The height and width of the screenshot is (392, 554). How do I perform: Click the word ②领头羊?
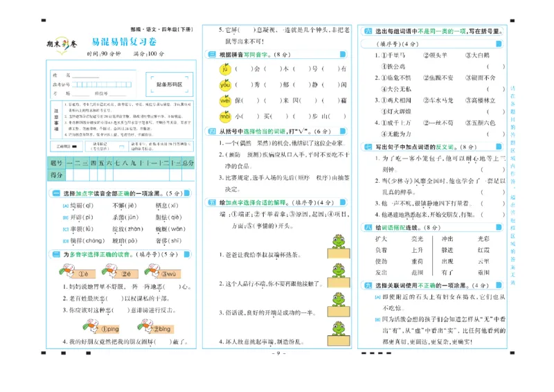[435, 55]
